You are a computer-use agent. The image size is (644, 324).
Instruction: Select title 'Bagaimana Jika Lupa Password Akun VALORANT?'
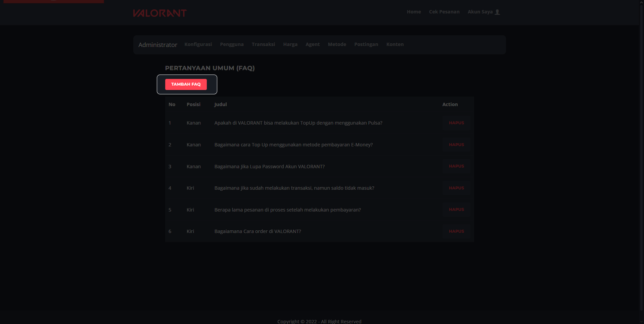[x=269, y=167]
